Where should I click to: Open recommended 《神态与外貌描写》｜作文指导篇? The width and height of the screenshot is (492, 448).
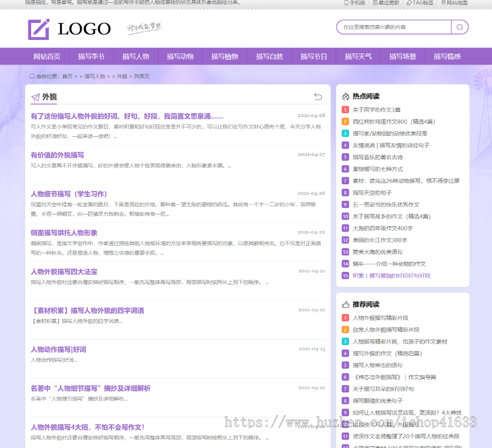[394, 377]
